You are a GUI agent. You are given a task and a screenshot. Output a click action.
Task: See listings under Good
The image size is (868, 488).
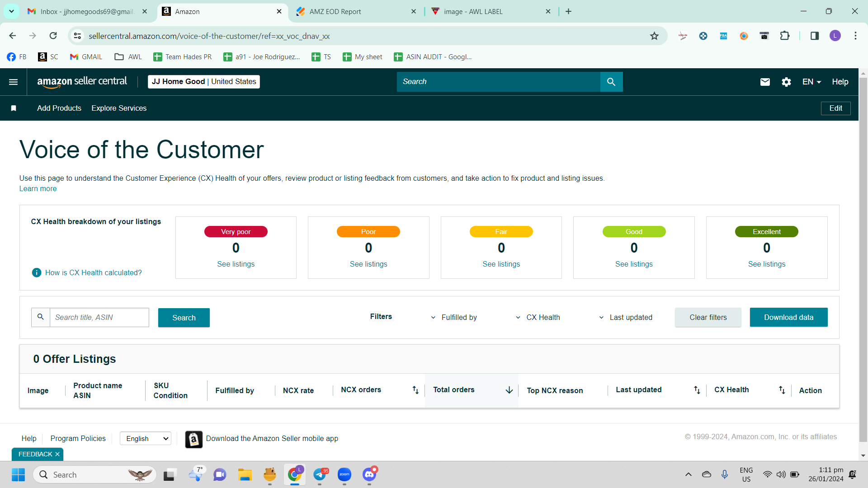634,264
